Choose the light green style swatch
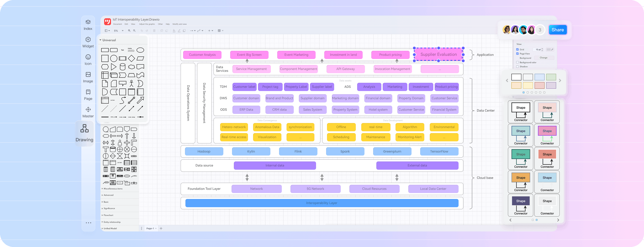Viewport: 644px width, 247px height. (551, 77)
